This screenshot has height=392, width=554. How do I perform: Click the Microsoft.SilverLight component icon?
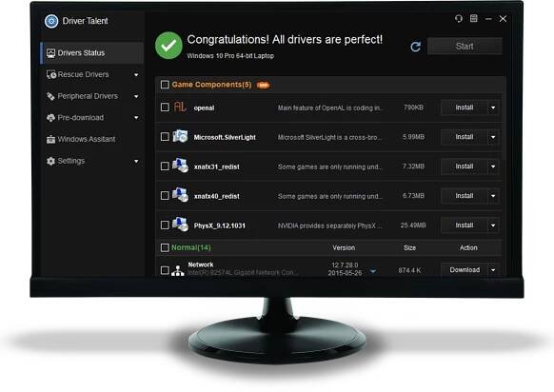(x=180, y=136)
